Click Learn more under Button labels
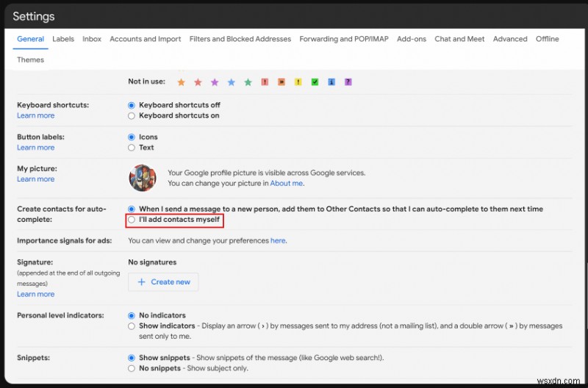588x388 pixels. click(x=35, y=147)
